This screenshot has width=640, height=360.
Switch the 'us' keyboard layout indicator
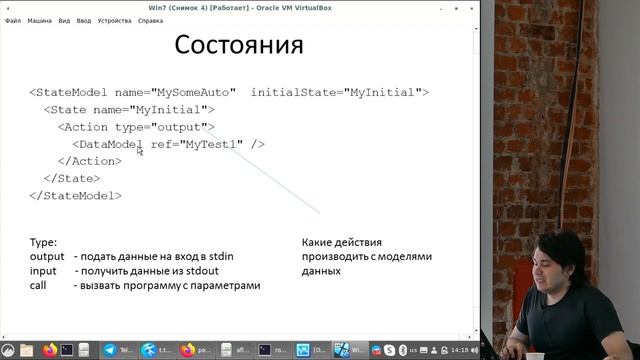click(x=413, y=350)
